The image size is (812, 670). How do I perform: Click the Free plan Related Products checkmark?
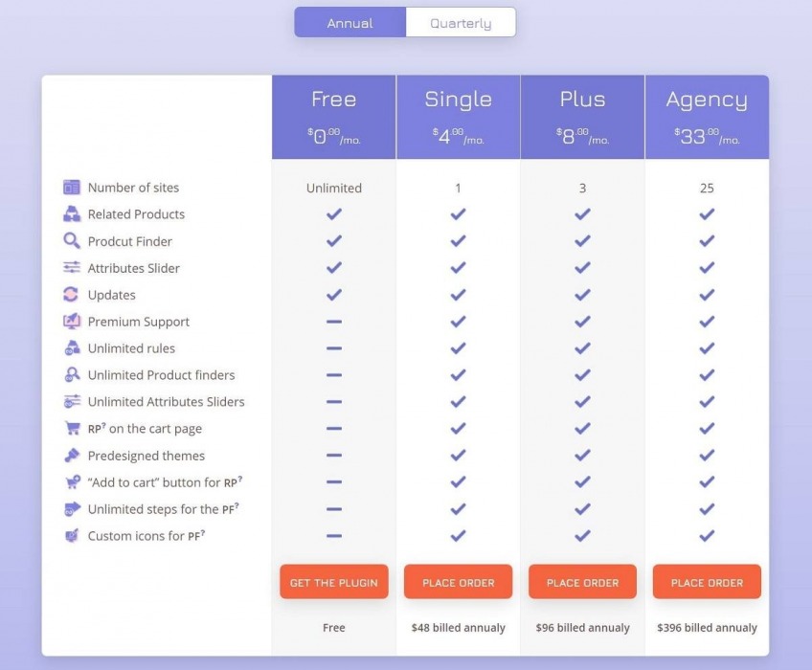click(333, 214)
